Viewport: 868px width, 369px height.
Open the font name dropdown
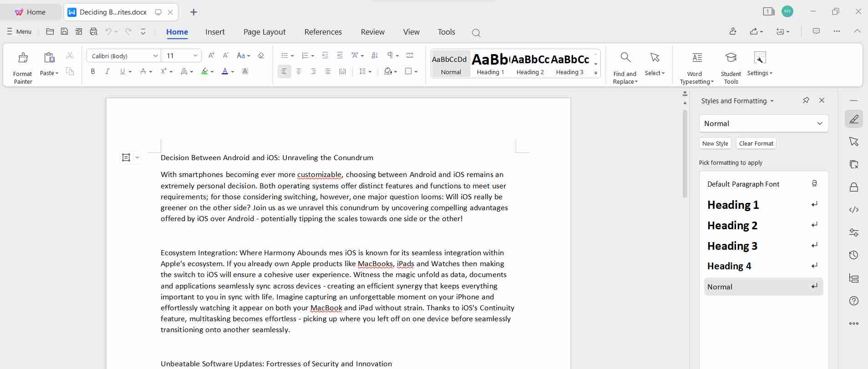(156, 56)
